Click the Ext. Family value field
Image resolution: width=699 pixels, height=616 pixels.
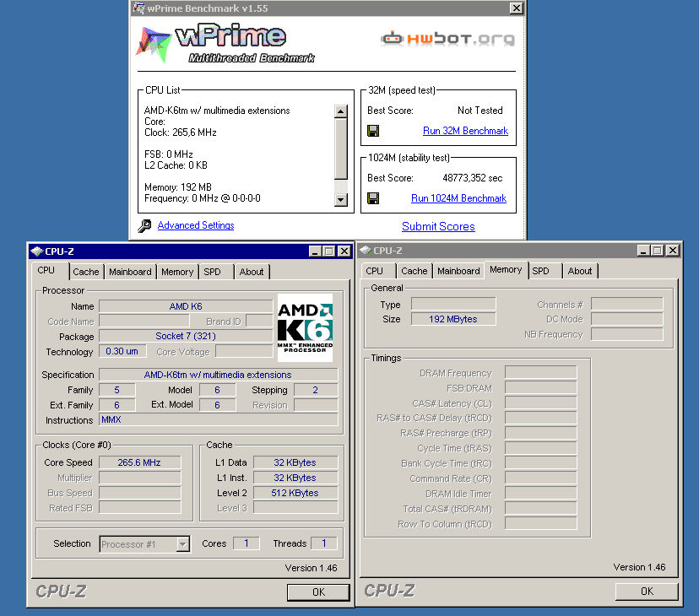pos(116,405)
